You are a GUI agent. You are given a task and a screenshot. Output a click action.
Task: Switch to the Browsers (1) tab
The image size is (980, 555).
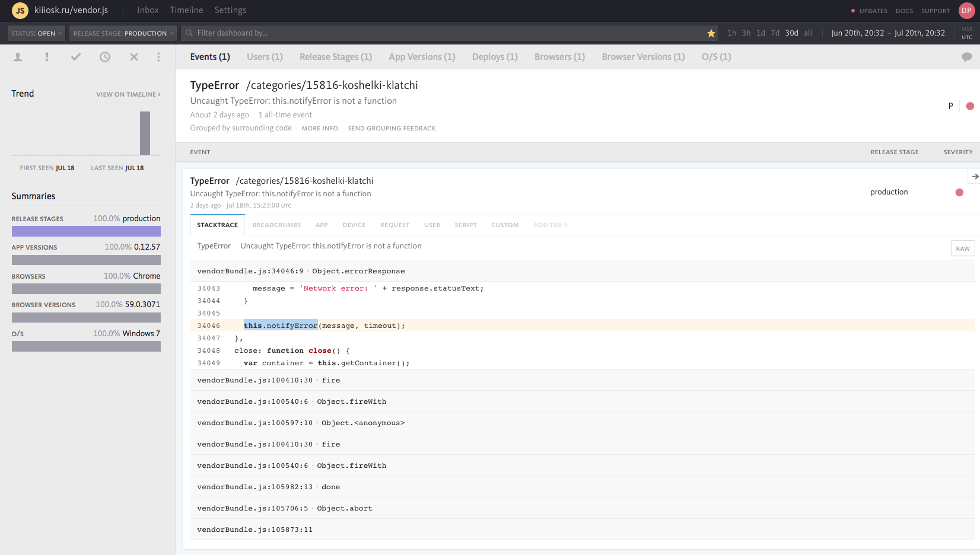pos(559,57)
